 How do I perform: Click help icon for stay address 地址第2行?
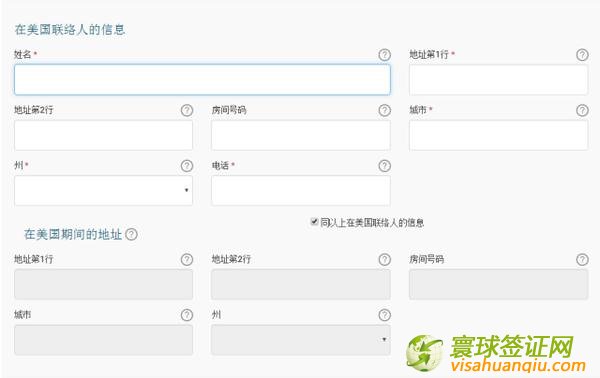pos(385,260)
